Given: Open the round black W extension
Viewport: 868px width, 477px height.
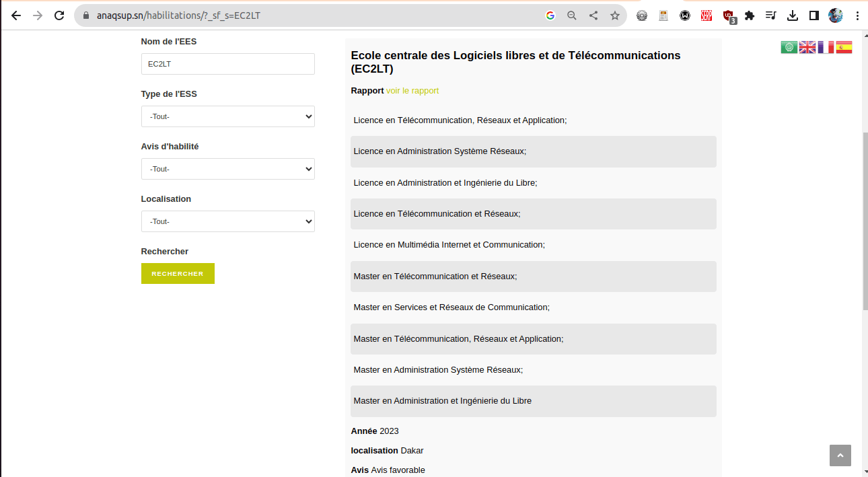Looking at the screenshot, I should click(x=685, y=15).
